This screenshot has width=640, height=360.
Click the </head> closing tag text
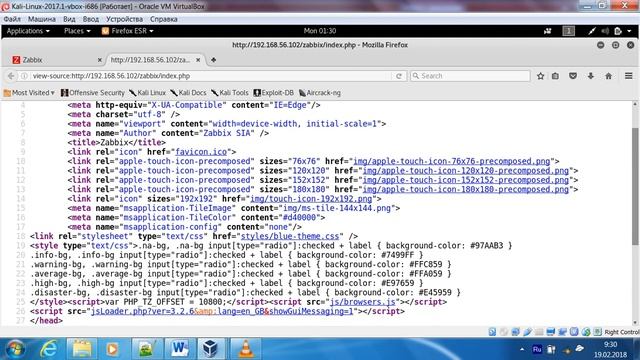pos(46,321)
